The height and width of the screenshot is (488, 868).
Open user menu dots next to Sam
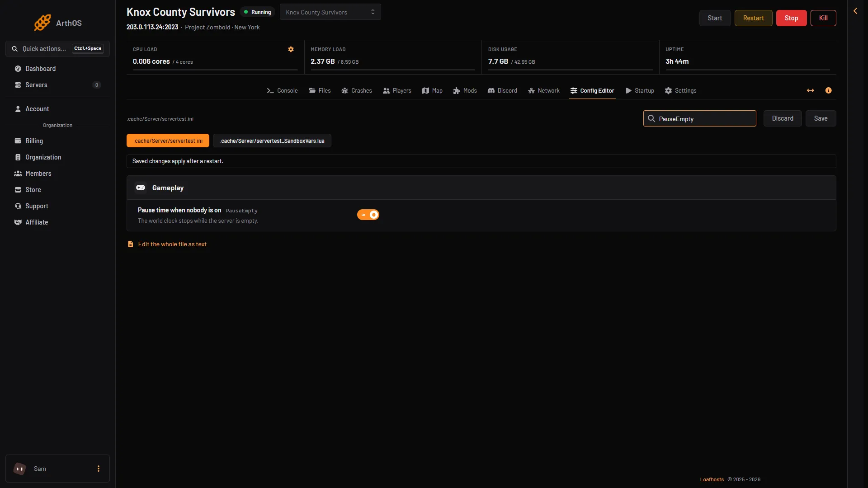click(99, 469)
